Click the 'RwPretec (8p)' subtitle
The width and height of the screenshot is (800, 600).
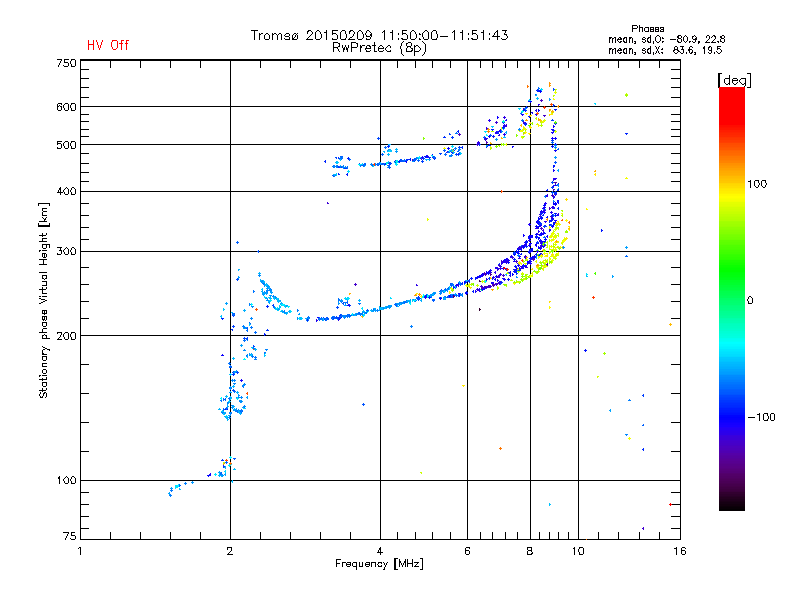tap(379, 48)
